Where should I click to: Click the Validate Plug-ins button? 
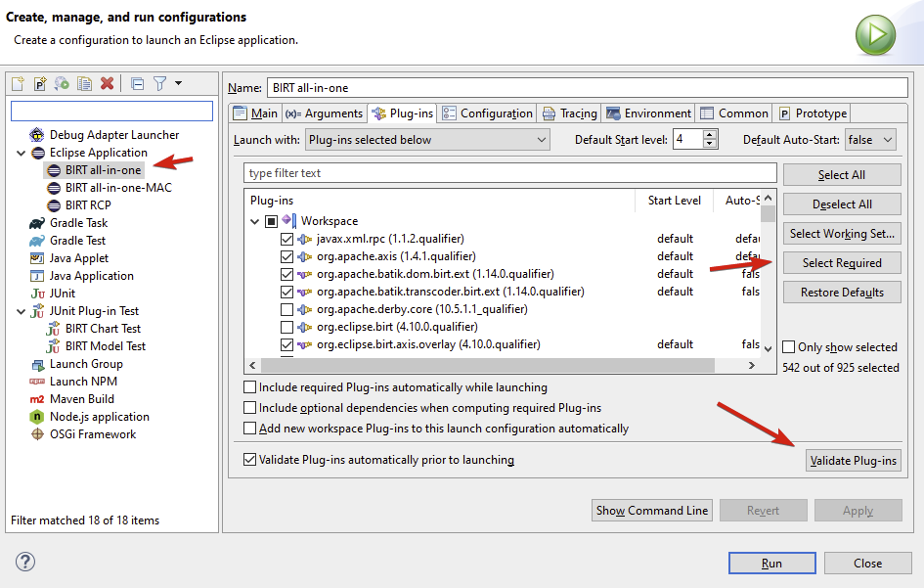pyautogui.click(x=854, y=460)
